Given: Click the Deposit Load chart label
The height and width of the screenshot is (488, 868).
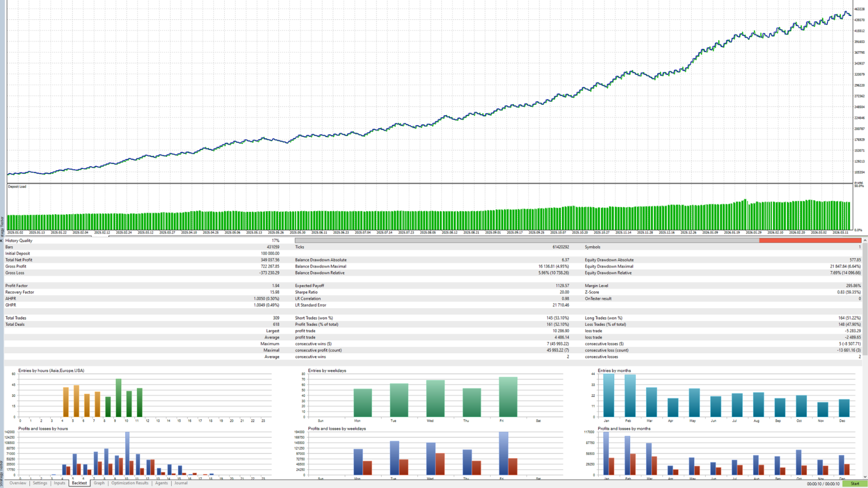Looking at the screenshot, I should [17, 187].
